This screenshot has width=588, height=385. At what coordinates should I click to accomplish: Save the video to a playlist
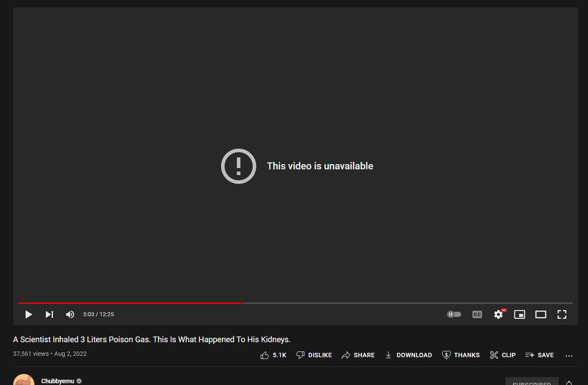click(539, 355)
